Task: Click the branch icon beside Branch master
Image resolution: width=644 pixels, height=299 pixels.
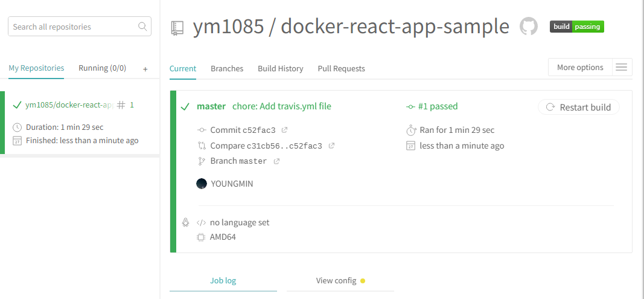Action: [201, 161]
